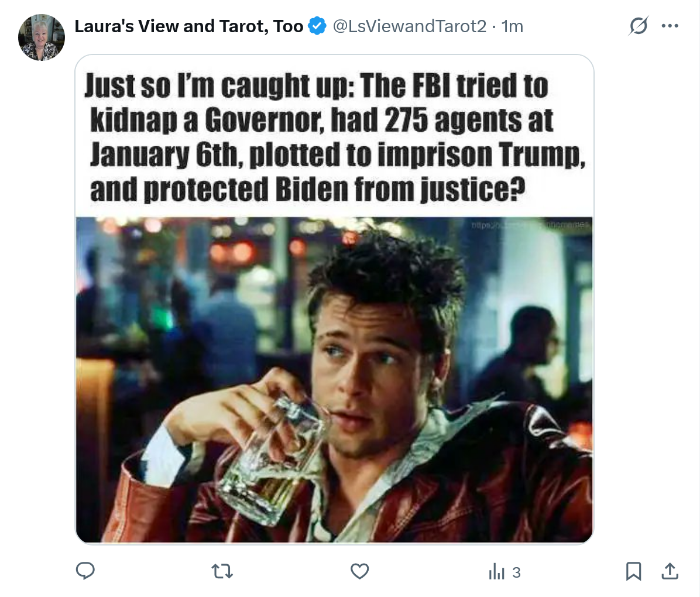Open Grok actions slashed-circle icon
The image size is (700, 597).
point(638,26)
